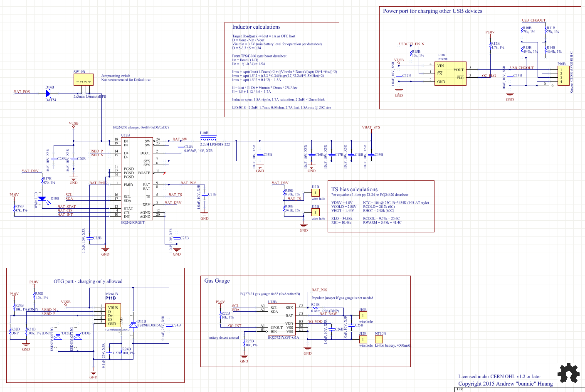The width and height of the screenshot is (585, 392).
Task: Click the 'TS bias calculations' heading
Action: click(x=354, y=189)
